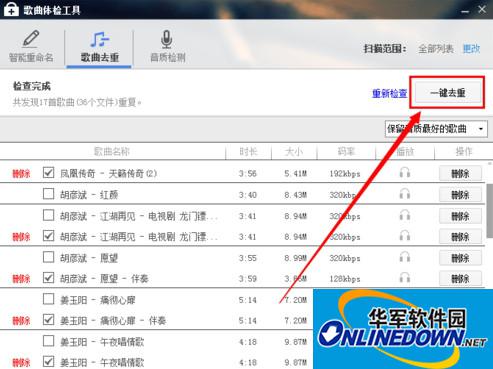The height and width of the screenshot is (369, 493).
Task: Click the app icon in title bar
Action: (11, 9)
